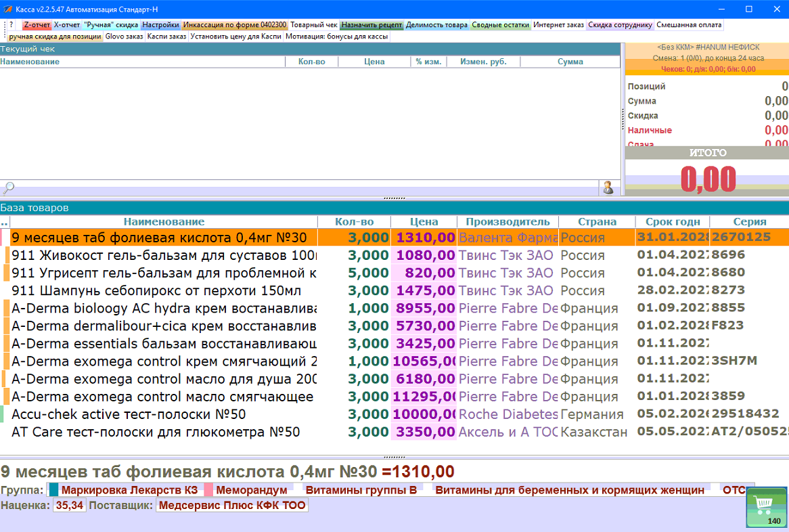The image size is (789, 532).
Task: Click the ".." corner header of goods table
Action: [5, 221]
